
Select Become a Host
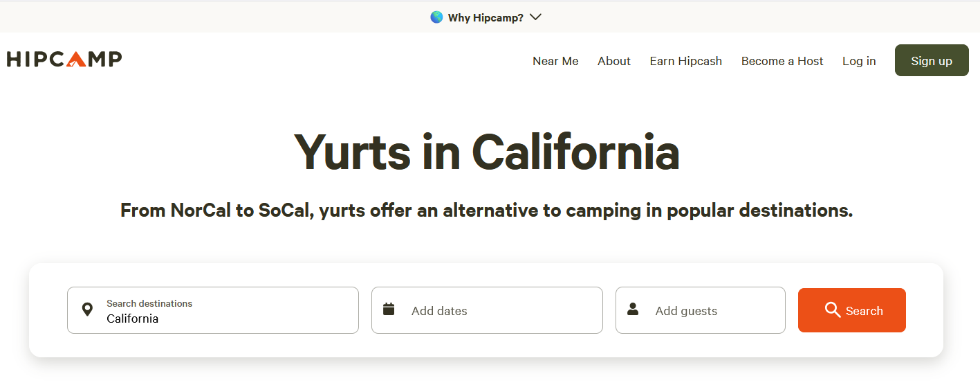[x=782, y=61]
